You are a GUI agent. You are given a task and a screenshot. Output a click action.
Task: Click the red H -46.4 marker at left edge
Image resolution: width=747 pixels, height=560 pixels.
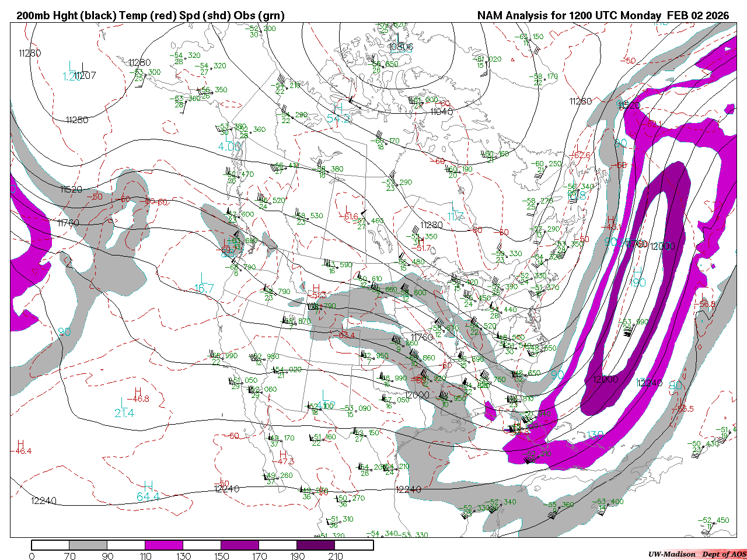22,447
